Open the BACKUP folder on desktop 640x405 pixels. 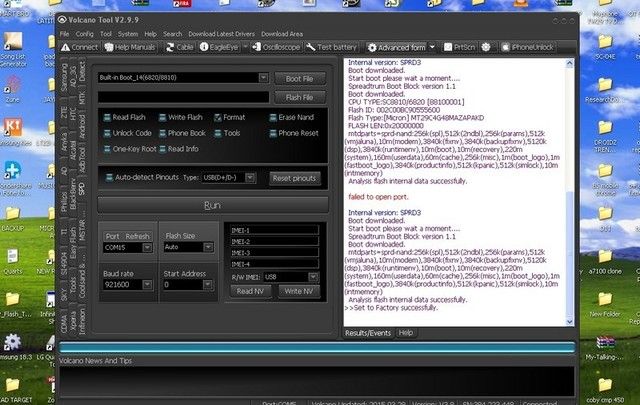(13, 219)
